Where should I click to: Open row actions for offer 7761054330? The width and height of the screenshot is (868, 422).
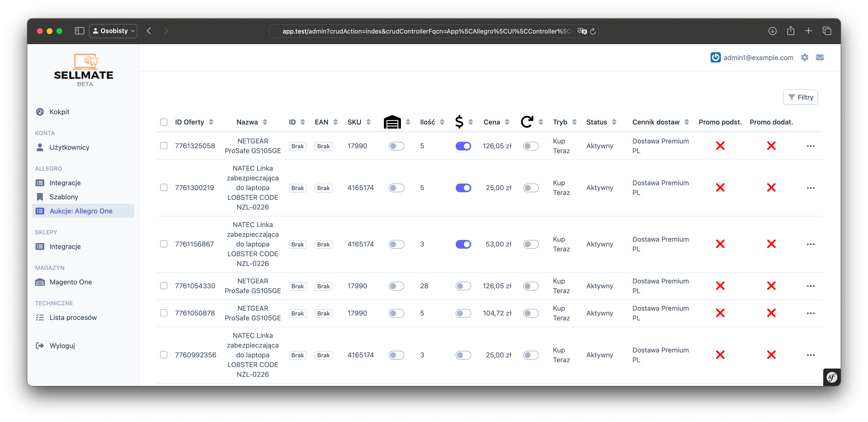click(811, 286)
